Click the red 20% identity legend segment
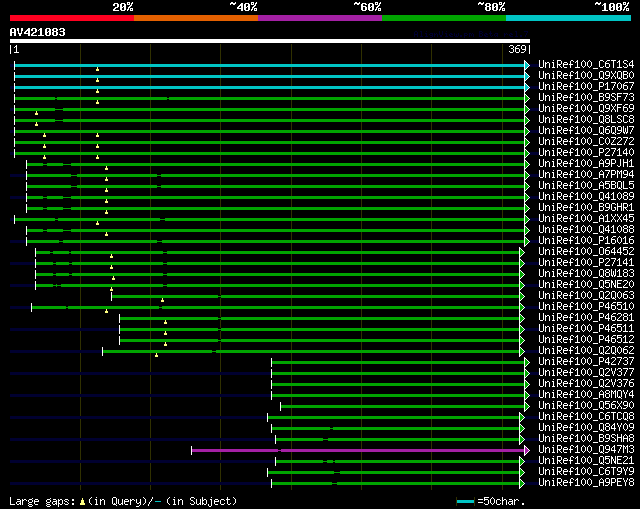The width and height of the screenshot is (640, 509). (71, 18)
